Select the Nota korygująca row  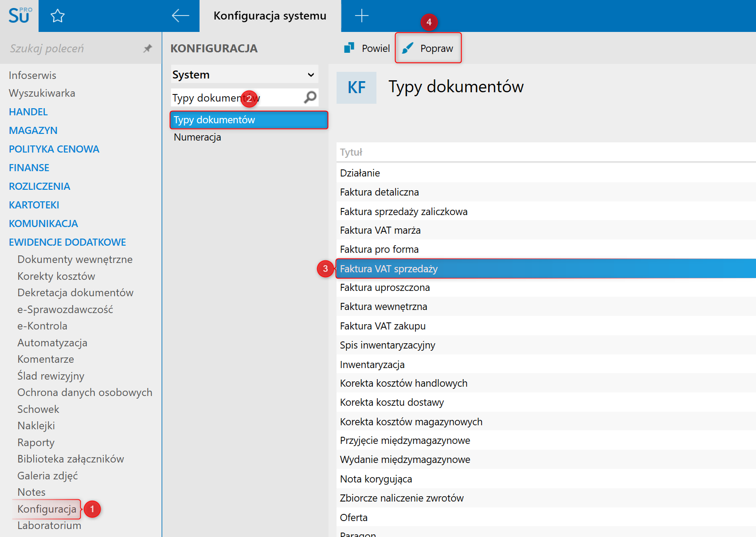(x=546, y=479)
